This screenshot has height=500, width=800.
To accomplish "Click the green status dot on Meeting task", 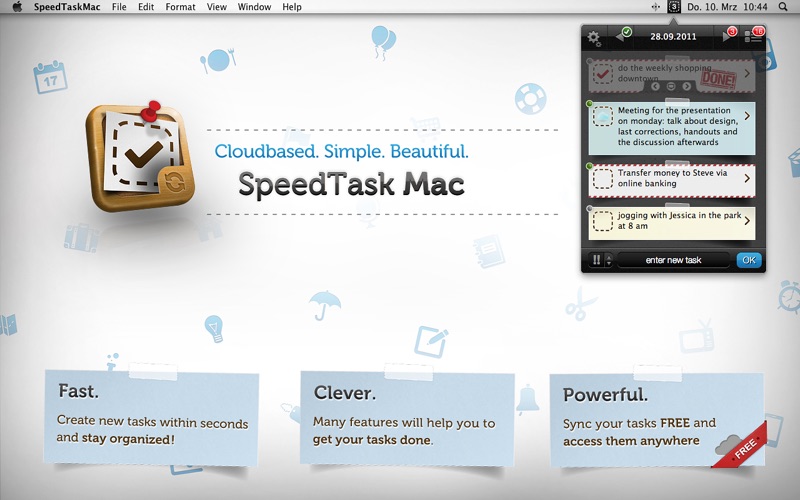I will tap(589, 104).
